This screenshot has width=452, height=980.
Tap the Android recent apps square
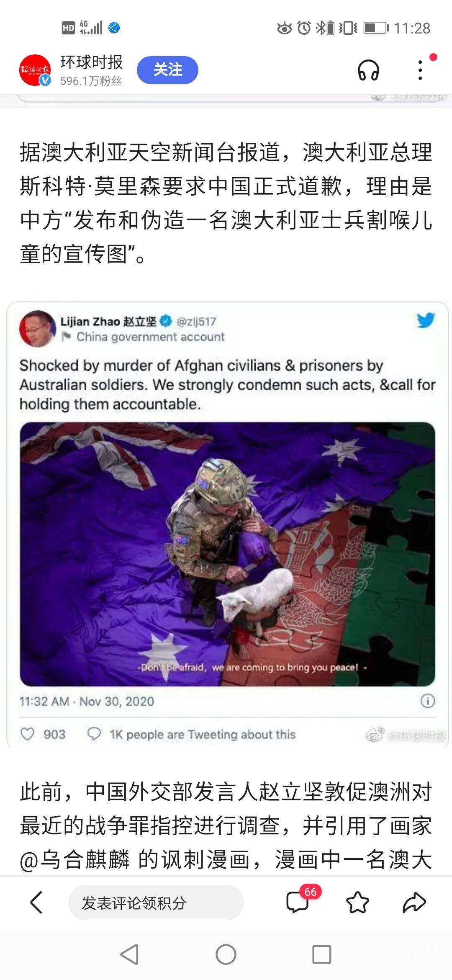click(322, 954)
